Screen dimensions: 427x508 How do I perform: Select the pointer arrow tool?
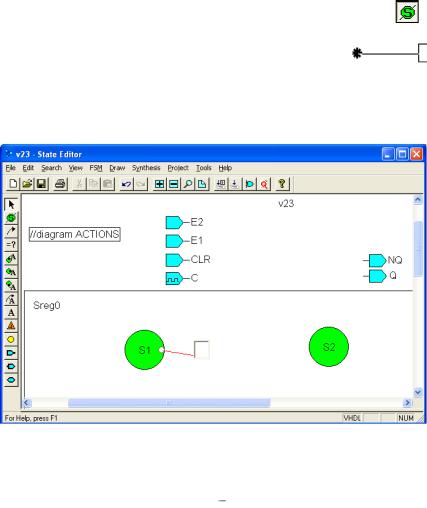[x=11, y=204]
